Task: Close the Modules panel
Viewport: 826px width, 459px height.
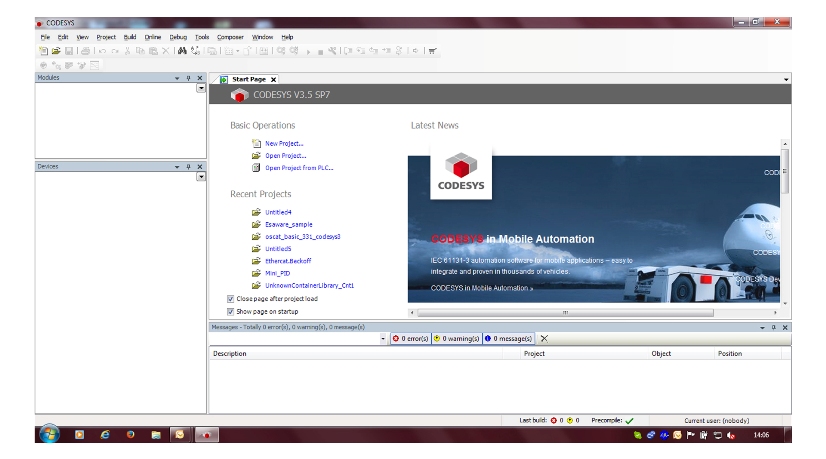Action: [200, 78]
